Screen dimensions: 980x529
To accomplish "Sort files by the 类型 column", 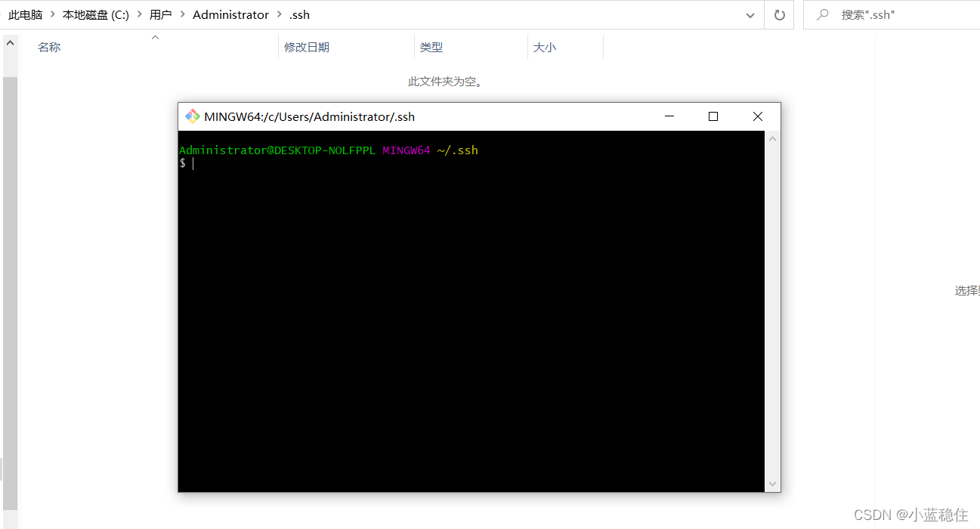I will click(471, 47).
